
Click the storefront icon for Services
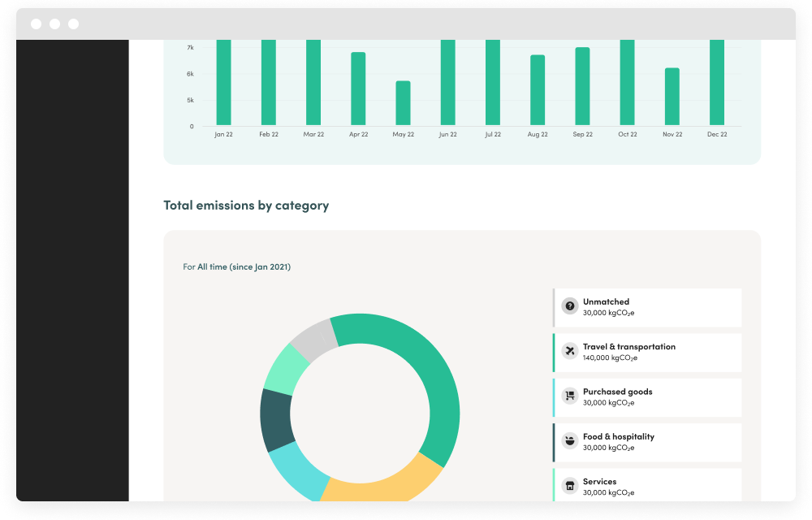coord(570,486)
